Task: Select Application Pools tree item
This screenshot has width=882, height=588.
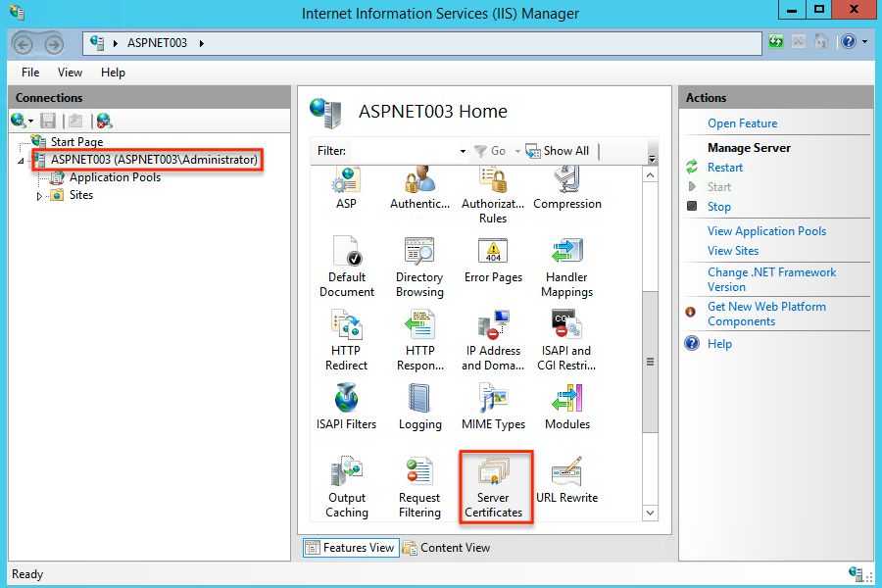Action: click(x=115, y=177)
